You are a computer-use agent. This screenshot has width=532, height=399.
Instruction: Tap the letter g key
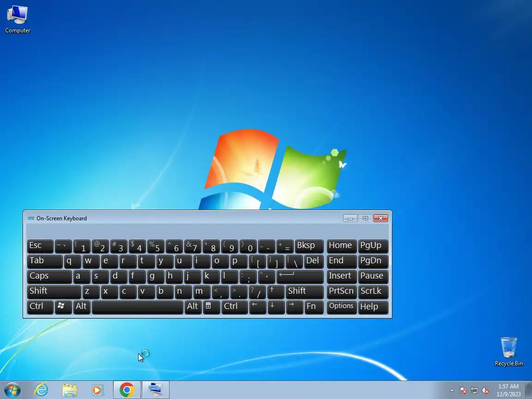[x=156, y=277]
